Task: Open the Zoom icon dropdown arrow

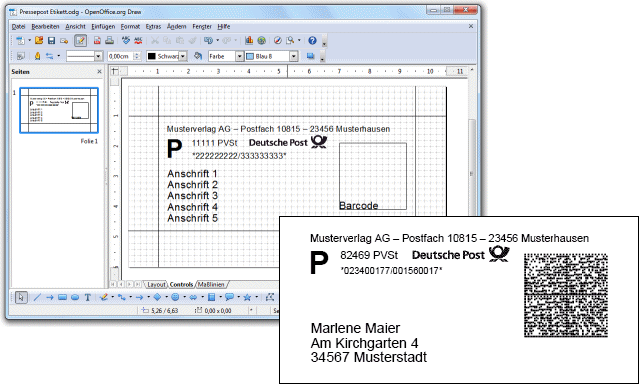Action: click(x=299, y=40)
